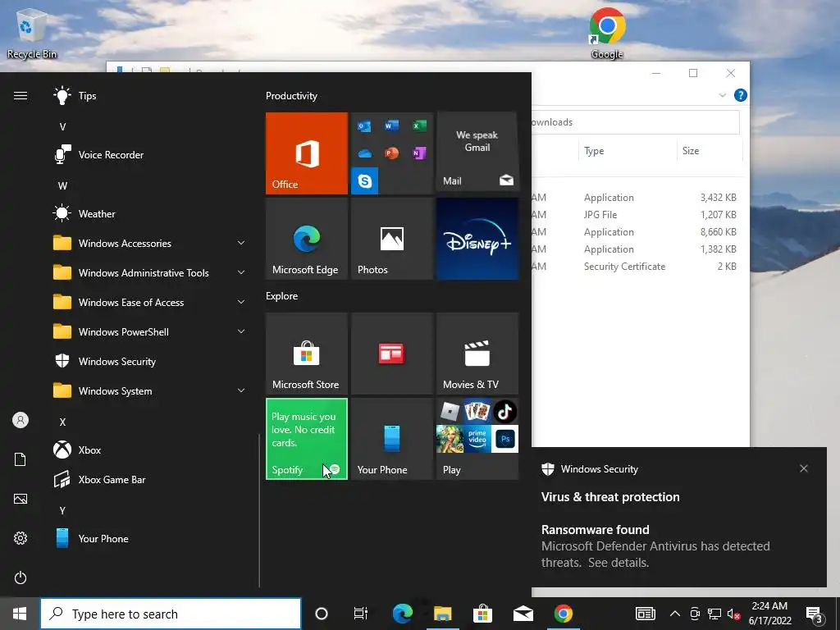Sort by the Type column header
The width and height of the screenshot is (840, 630).
click(627, 151)
